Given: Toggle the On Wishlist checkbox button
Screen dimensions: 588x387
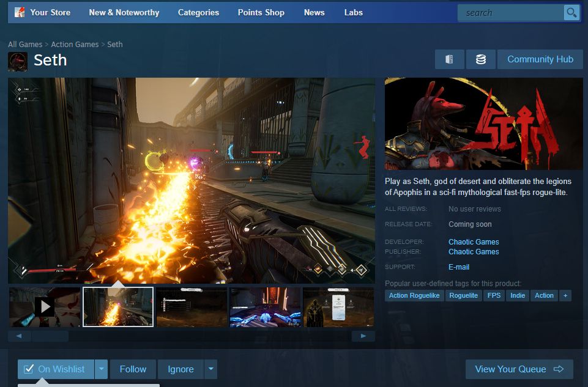Looking at the screenshot, I should [56, 369].
